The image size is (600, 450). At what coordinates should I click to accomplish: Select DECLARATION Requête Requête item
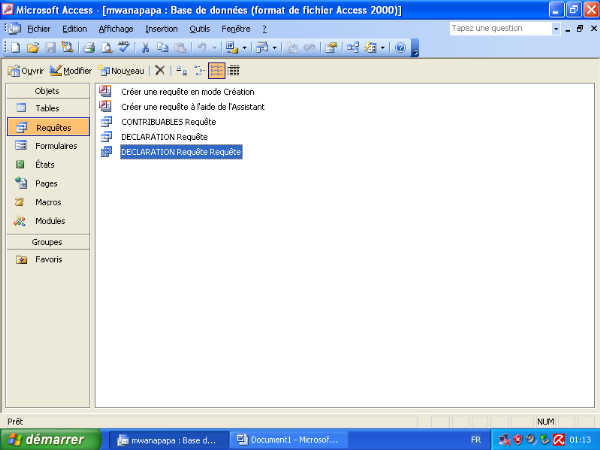coord(181,152)
